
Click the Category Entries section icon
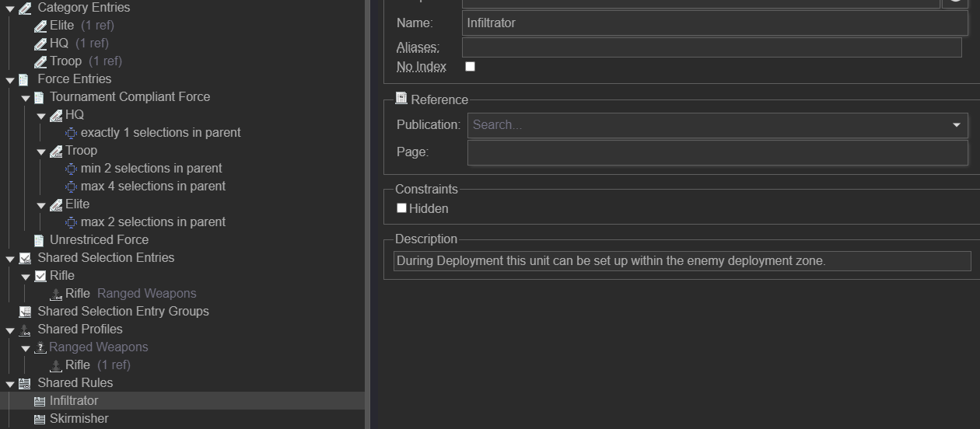pyautogui.click(x=24, y=8)
